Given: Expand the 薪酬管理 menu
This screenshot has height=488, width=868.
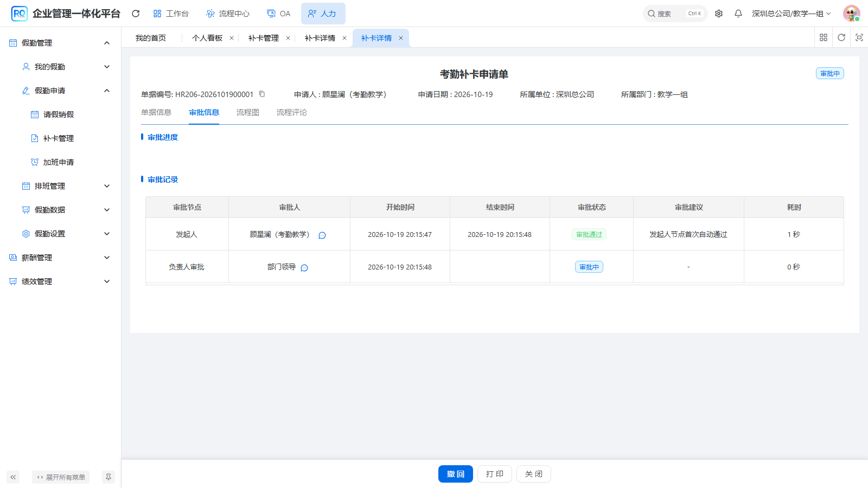Looking at the screenshot, I should (x=107, y=258).
